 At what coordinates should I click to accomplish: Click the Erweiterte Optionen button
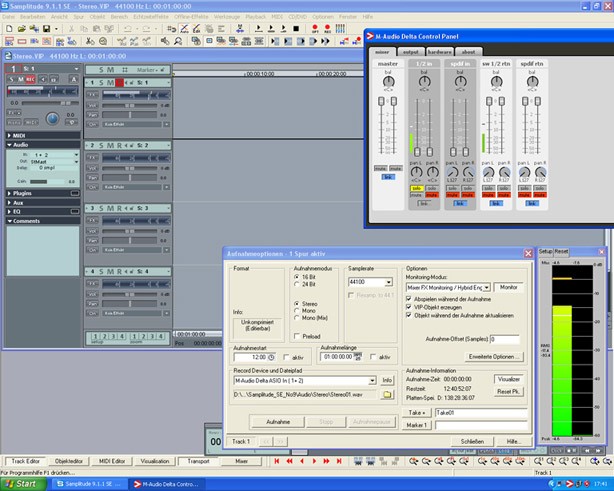[494, 356]
